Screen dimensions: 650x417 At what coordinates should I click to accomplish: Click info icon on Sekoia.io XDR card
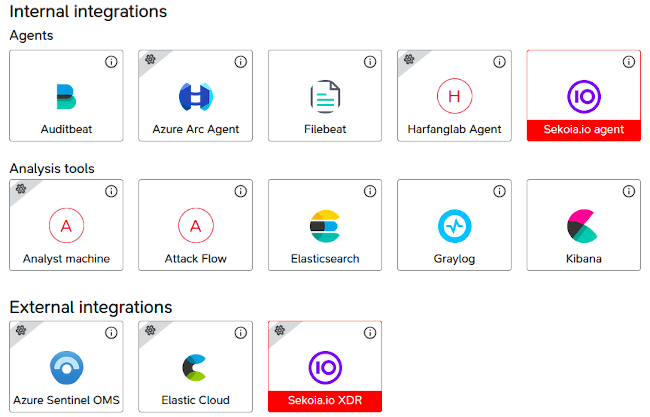click(x=370, y=331)
